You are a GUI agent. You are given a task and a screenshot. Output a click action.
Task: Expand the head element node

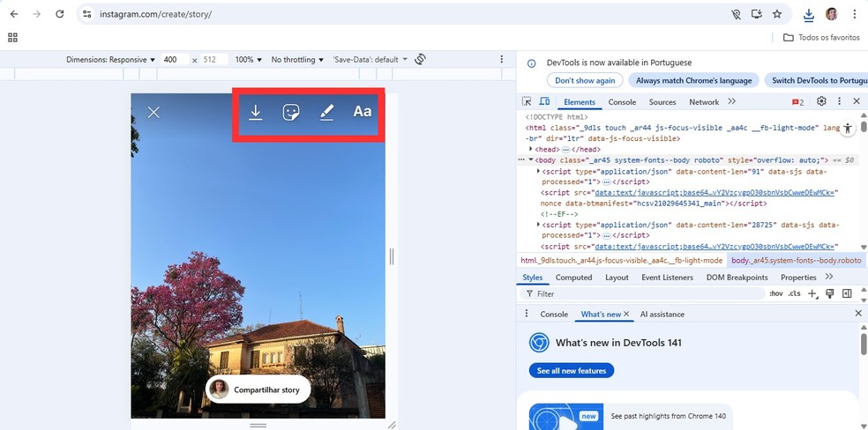pyautogui.click(x=531, y=149)
